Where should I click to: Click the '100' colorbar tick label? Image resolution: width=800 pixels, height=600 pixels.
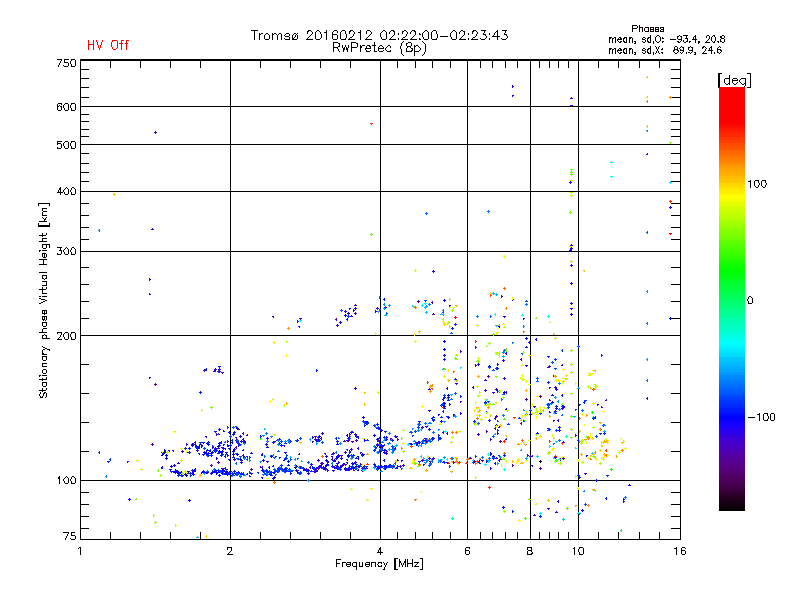coord(757,184)
